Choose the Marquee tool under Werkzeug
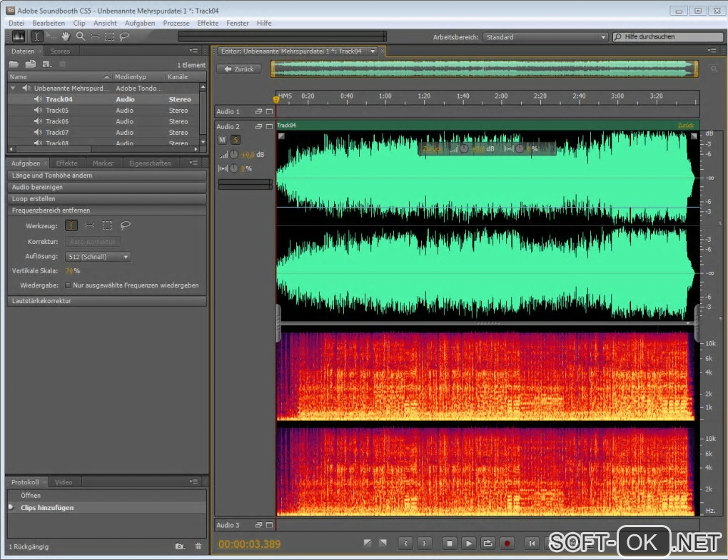The image size is (728, 560). pos(107,225)
